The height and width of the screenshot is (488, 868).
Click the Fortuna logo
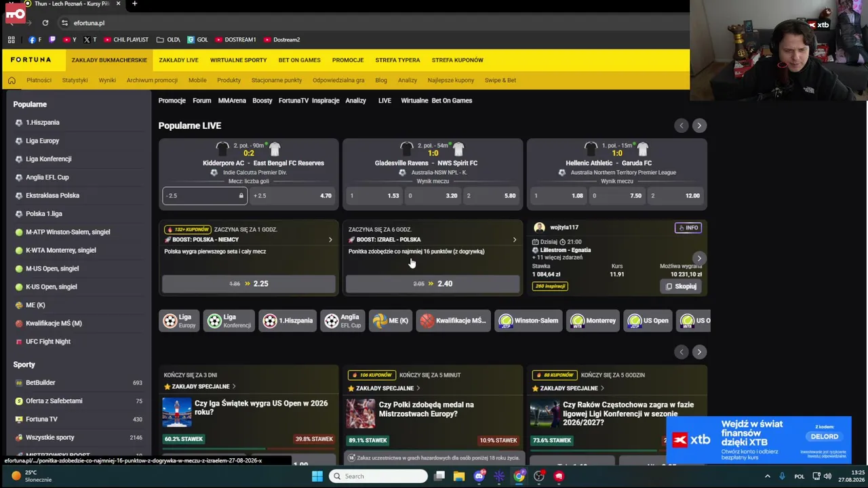pyautogui.click(x=31, y=60)
